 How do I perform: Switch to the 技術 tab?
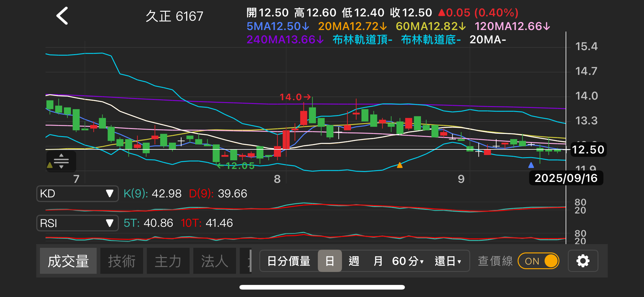point(122,261)
